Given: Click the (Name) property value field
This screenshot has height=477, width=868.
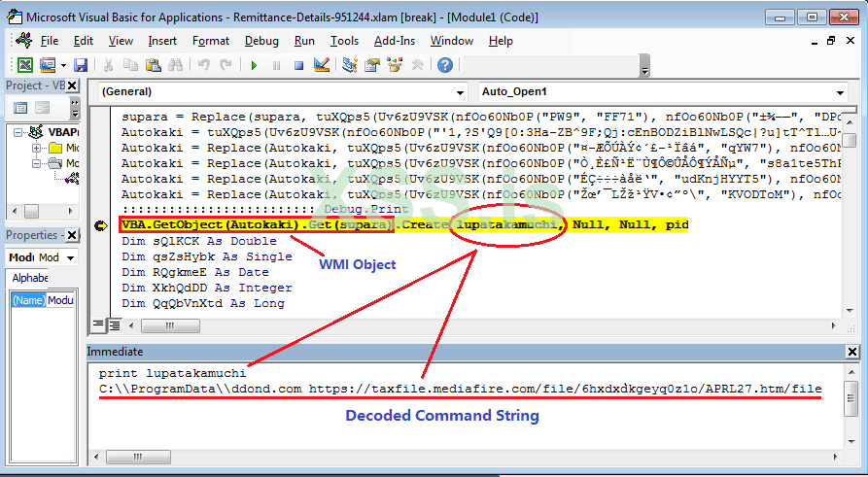Looking at the screenshot, I should pos(61,300).
